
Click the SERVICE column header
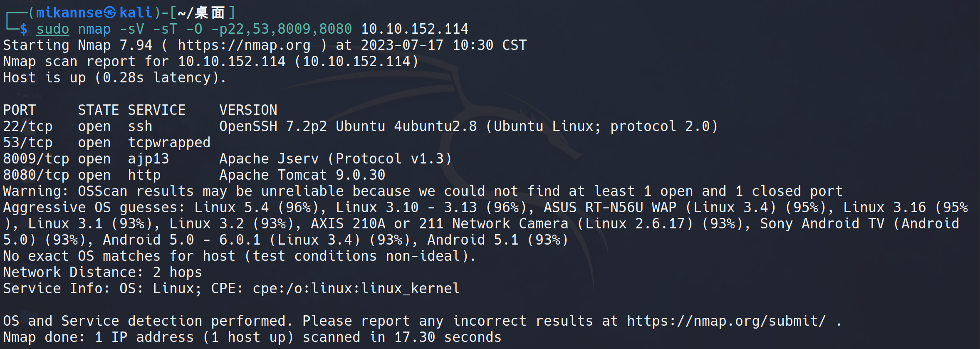pyautogui.click(x=156, y=110)
